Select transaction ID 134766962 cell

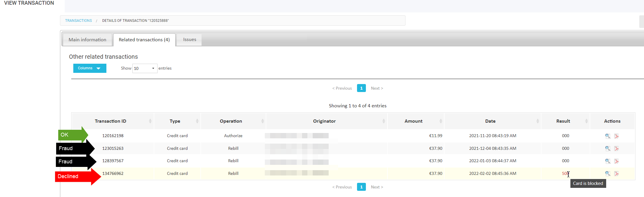pyautogui.click(x=113, y=173)
